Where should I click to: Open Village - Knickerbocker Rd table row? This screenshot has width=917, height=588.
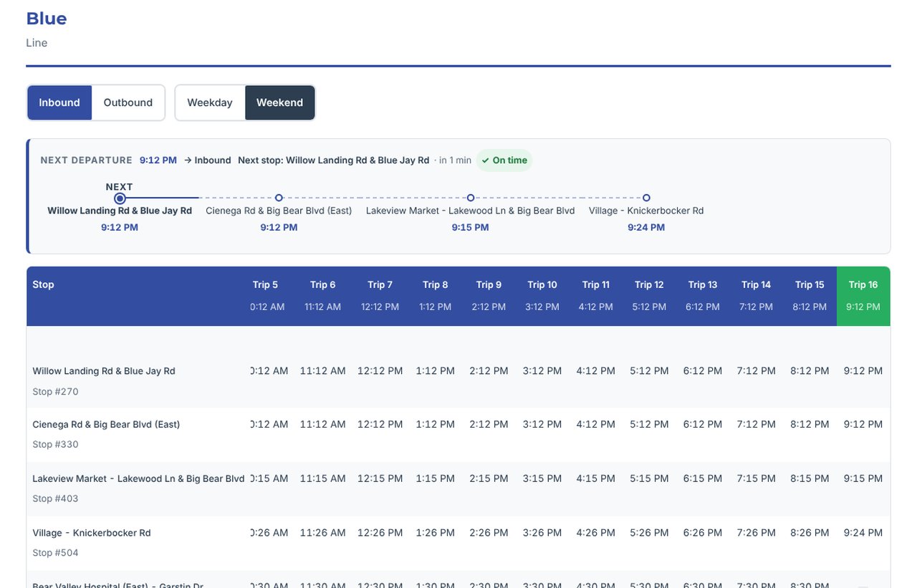click(458, 543)
